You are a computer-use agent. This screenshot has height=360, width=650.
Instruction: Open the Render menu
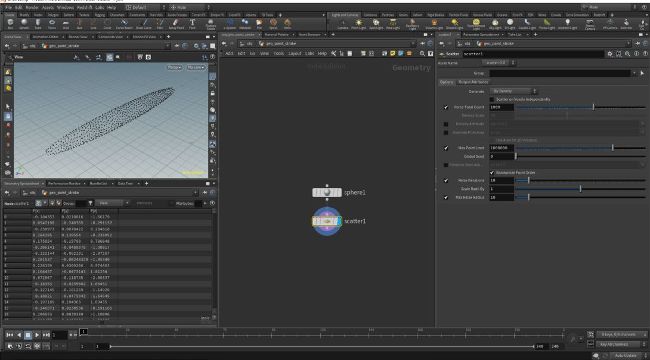tap(31, 7)
